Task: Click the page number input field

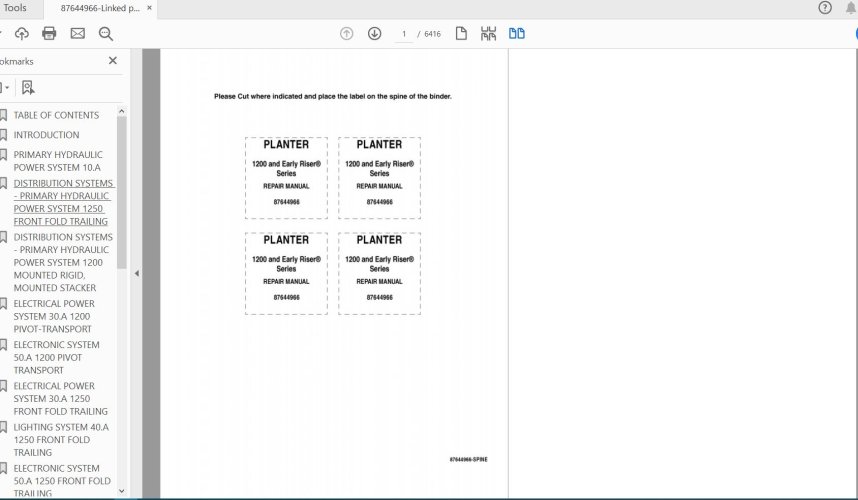Action: tap(405, 34)
